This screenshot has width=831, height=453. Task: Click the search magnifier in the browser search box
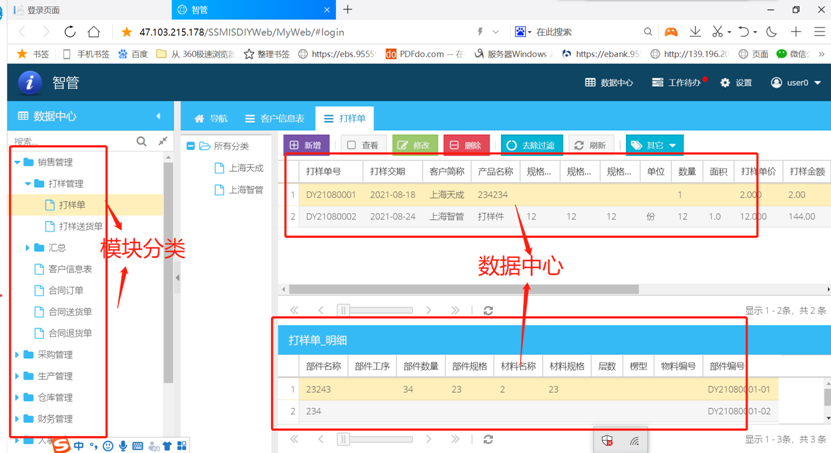point(648,32)
